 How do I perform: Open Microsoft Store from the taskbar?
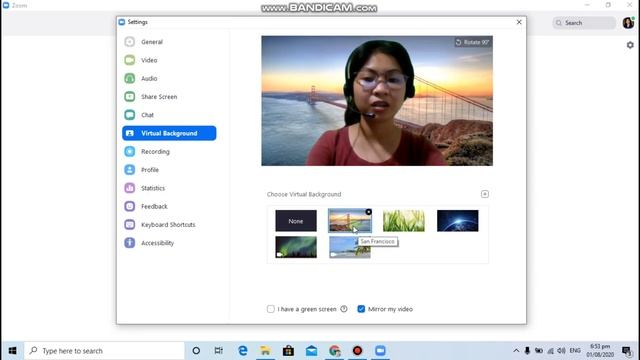tap(288, 351)
